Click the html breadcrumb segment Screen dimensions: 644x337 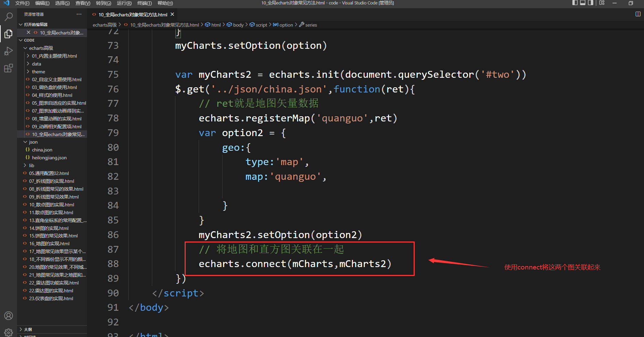coord(216,25)
